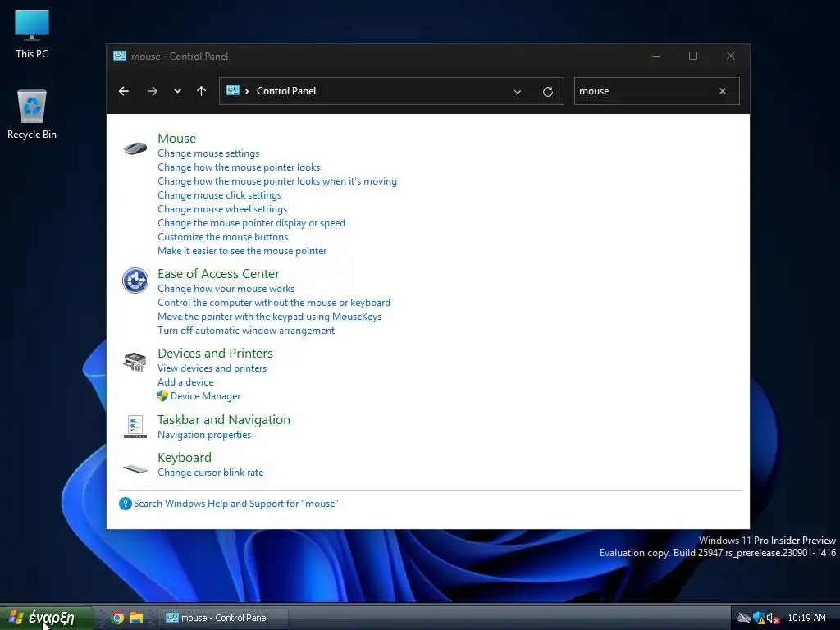Open the Device Manager link

point(205,396)
